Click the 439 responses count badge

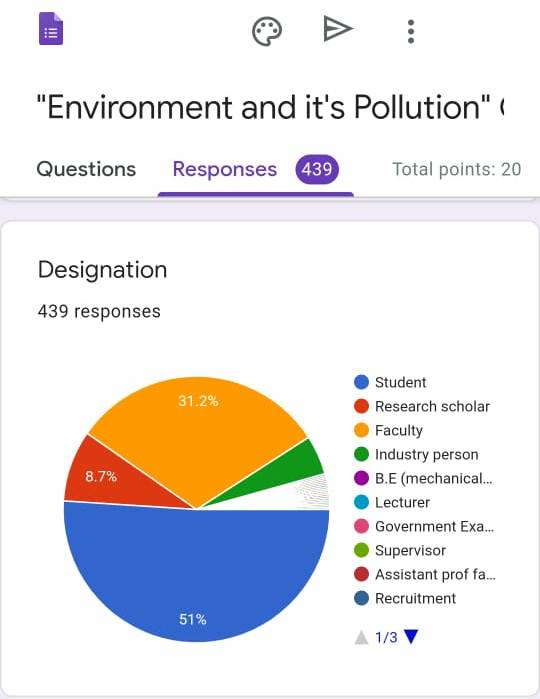point(317,169)
